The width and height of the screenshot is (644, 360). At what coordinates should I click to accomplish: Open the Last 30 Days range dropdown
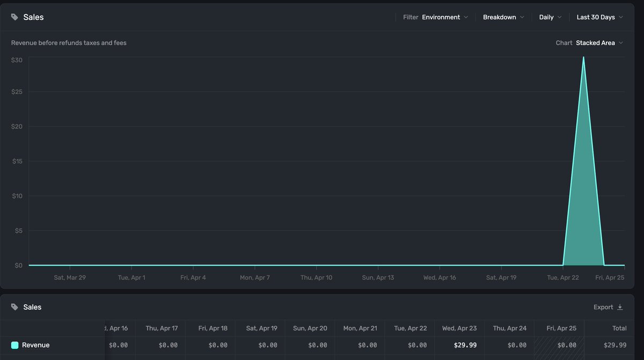tap(600, 17)
